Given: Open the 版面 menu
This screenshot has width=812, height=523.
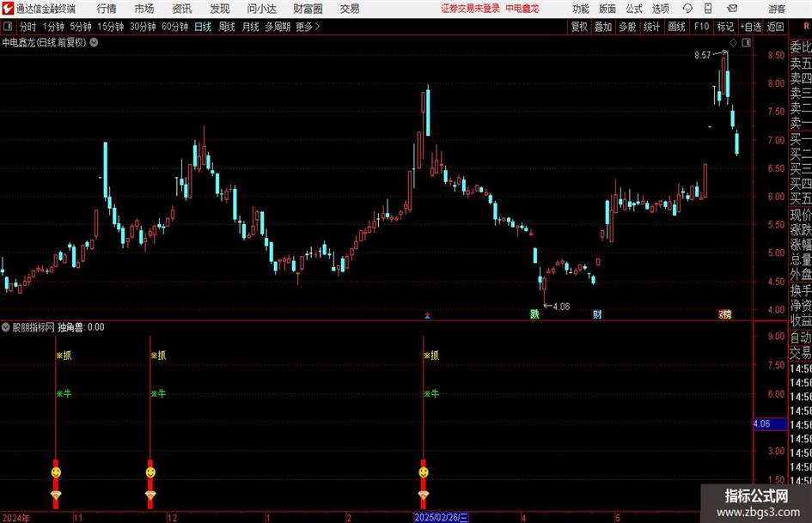Looking at the screenshot, I should tap(607, 9).
